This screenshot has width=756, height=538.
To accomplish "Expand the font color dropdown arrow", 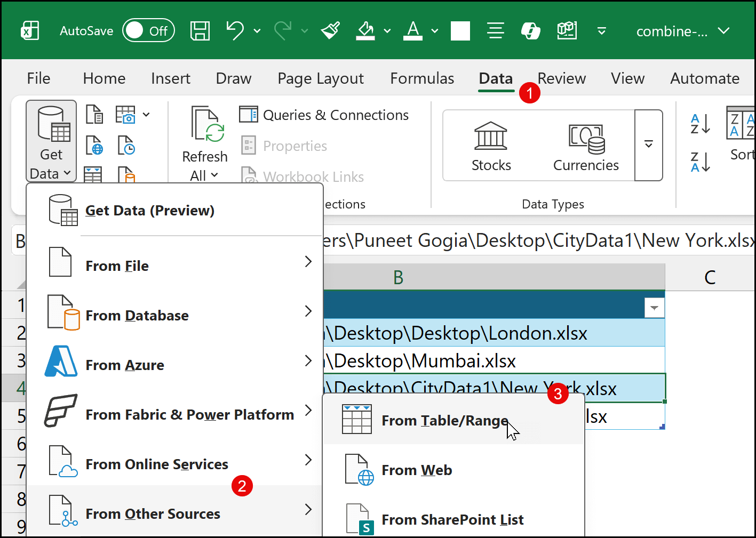I will [x=435, y=31].
